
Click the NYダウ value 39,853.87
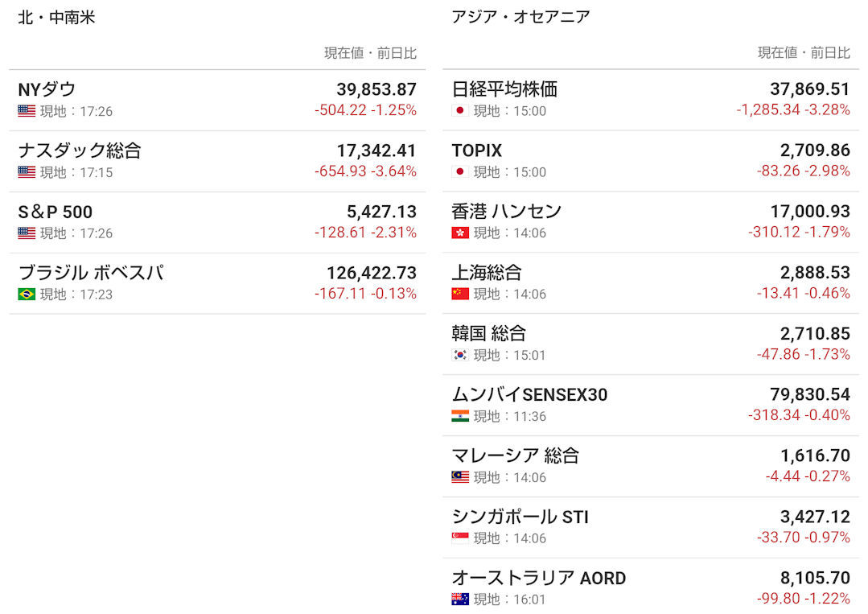pyautogui.click(x=376, y=89)
